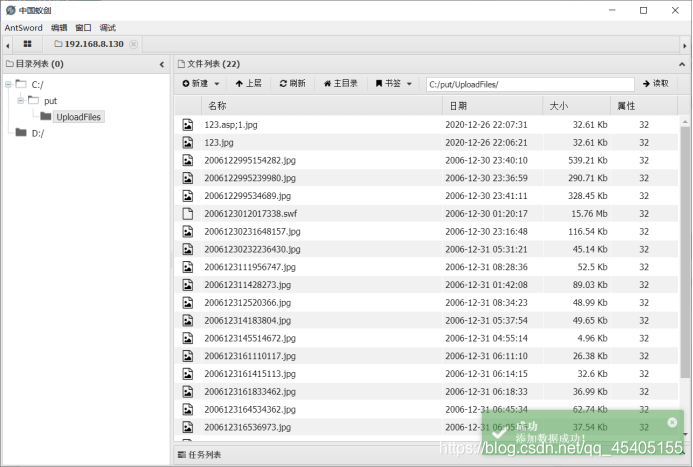This screenshot has height=467, width=693.
Task: Click the file list vertical scrollbar
Action: 685,252
